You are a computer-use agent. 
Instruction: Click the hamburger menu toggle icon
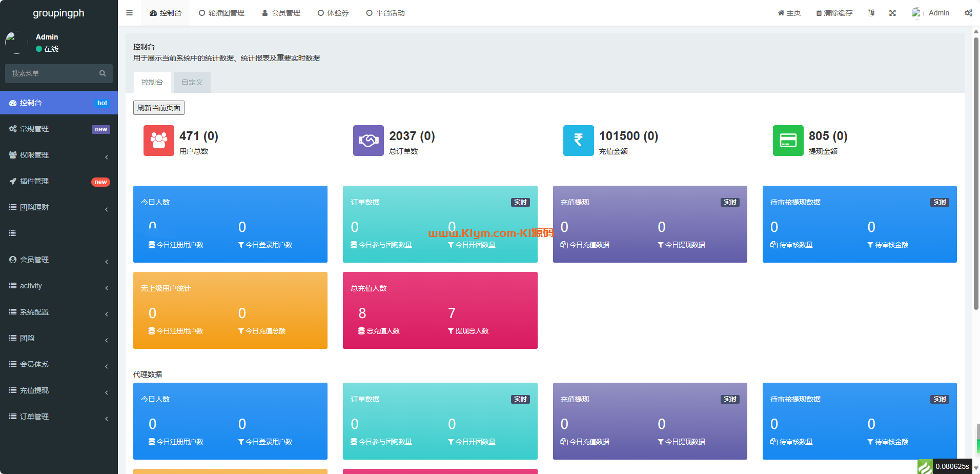pyautogui.click(x=129, y=13)
